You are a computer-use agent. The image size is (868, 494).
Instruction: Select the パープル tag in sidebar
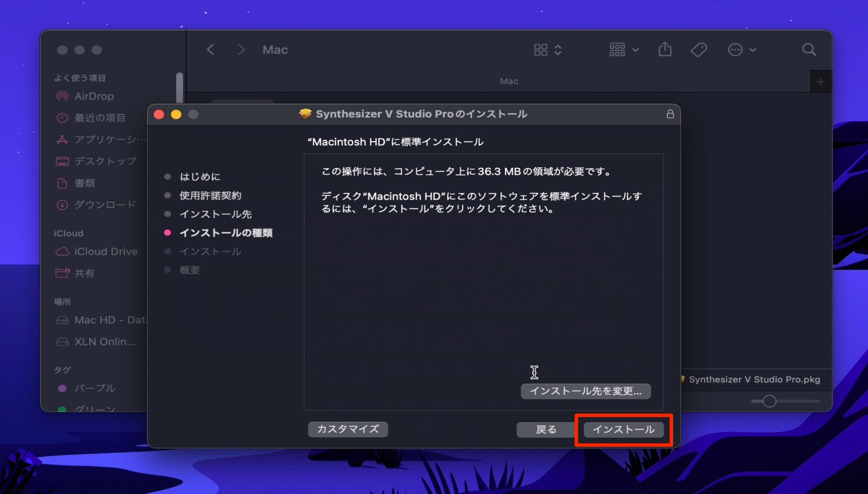click(95, 388)
